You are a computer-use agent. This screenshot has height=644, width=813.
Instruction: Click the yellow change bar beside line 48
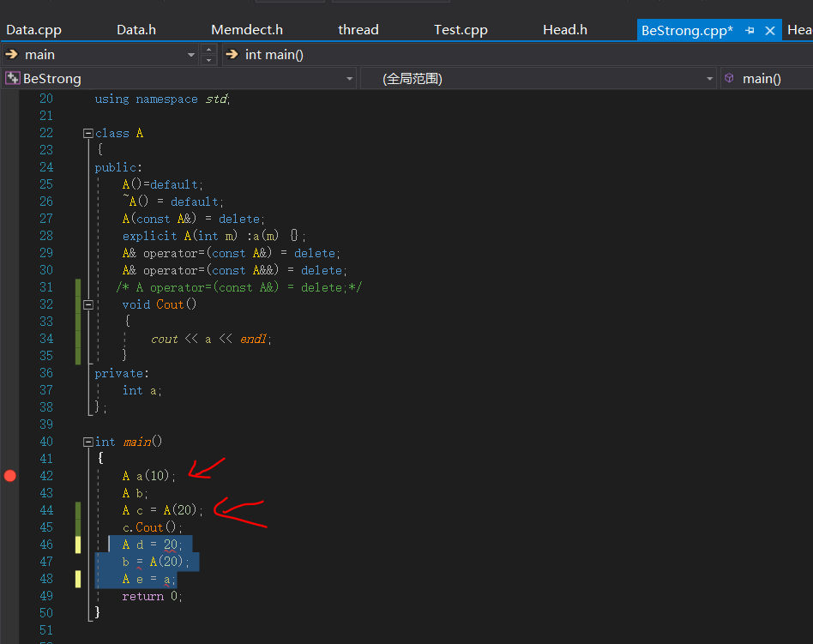click(x=77, y=579)
